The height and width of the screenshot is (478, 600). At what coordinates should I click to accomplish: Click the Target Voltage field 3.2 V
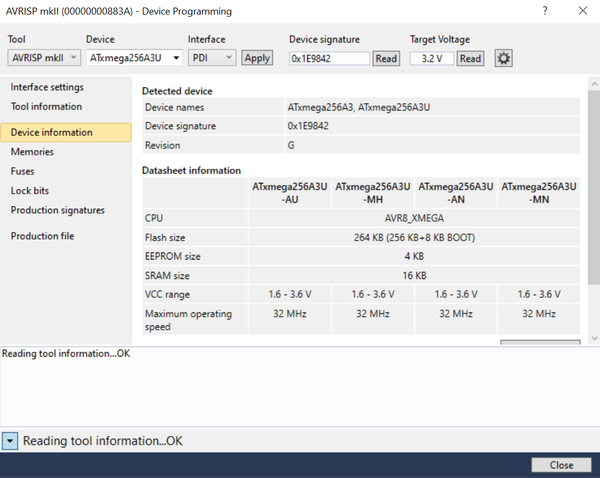coord(432,59)
